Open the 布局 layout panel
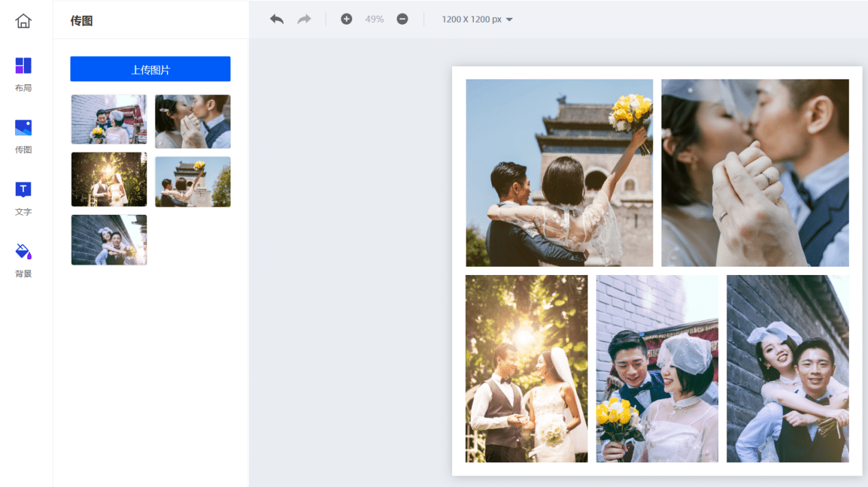 point(23,74)
